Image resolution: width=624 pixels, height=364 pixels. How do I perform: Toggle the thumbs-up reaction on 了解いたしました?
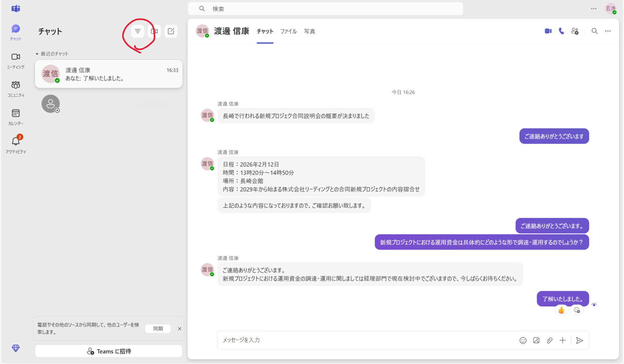561,310
